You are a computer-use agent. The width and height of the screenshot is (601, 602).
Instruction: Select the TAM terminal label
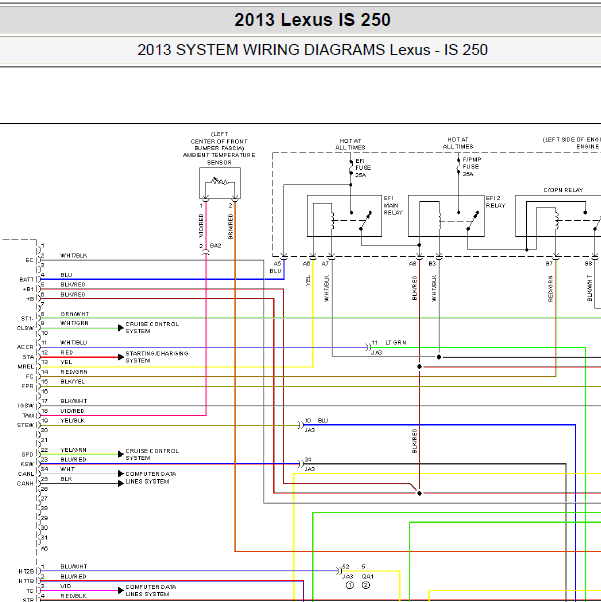[x=28, y=415]
